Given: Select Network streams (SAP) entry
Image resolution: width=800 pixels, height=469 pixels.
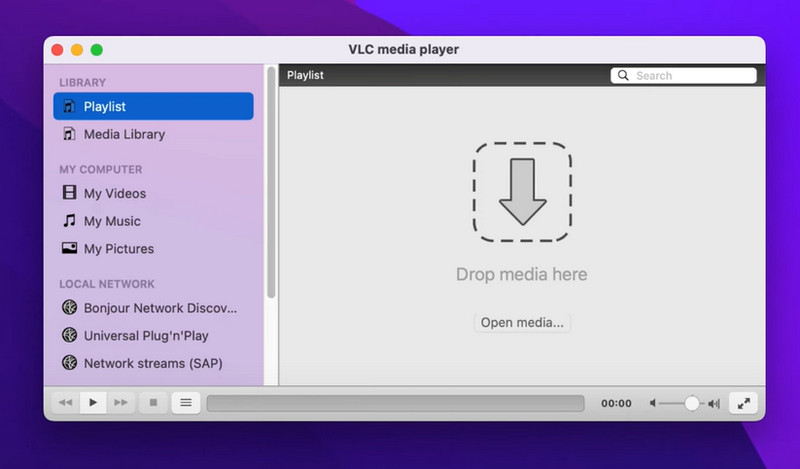Looking at the screenshot, I should 153,363.
